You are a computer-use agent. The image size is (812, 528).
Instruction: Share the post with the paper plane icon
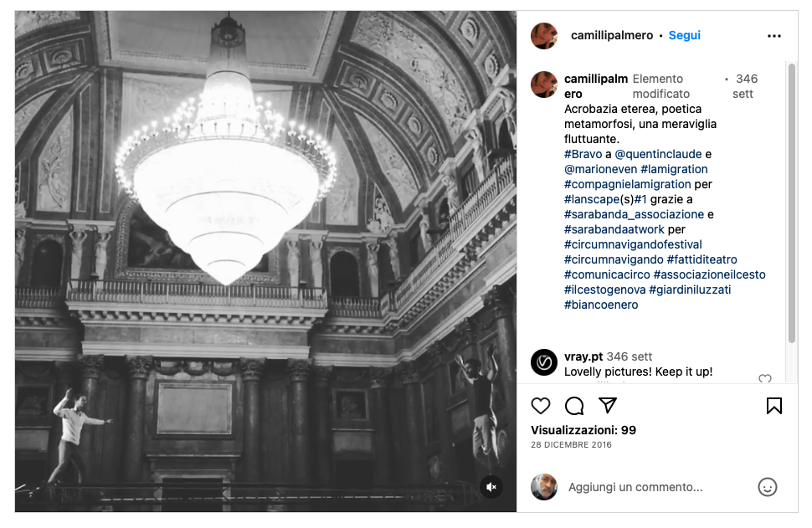[608, 405]
